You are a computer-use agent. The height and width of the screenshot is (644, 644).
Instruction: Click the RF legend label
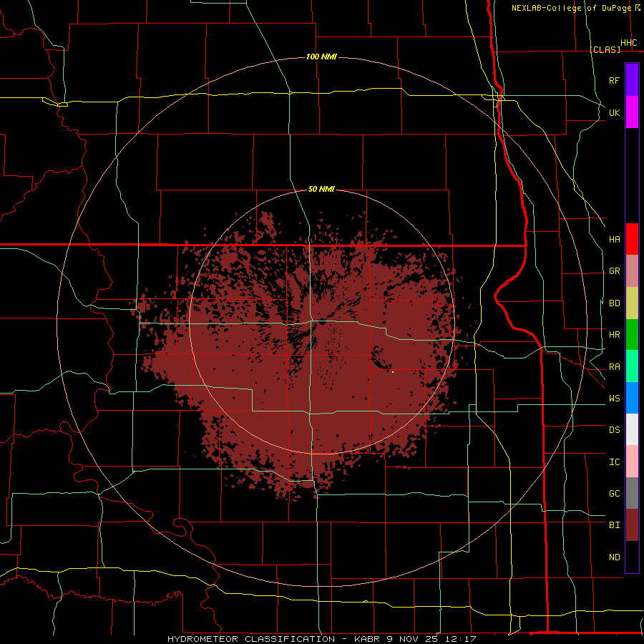pyautogui.click(x=615, y=81)
